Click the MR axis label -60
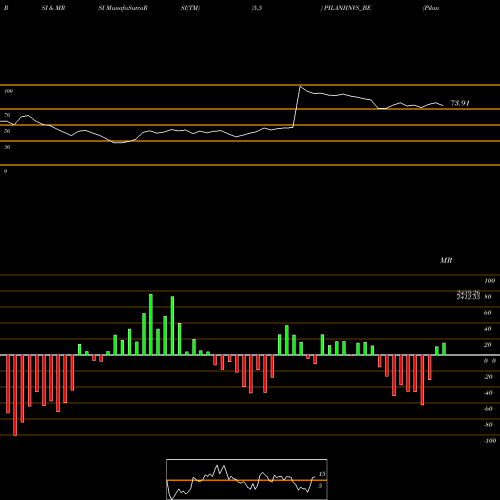Screen dimensions: 500x500 tap(488, 409)
